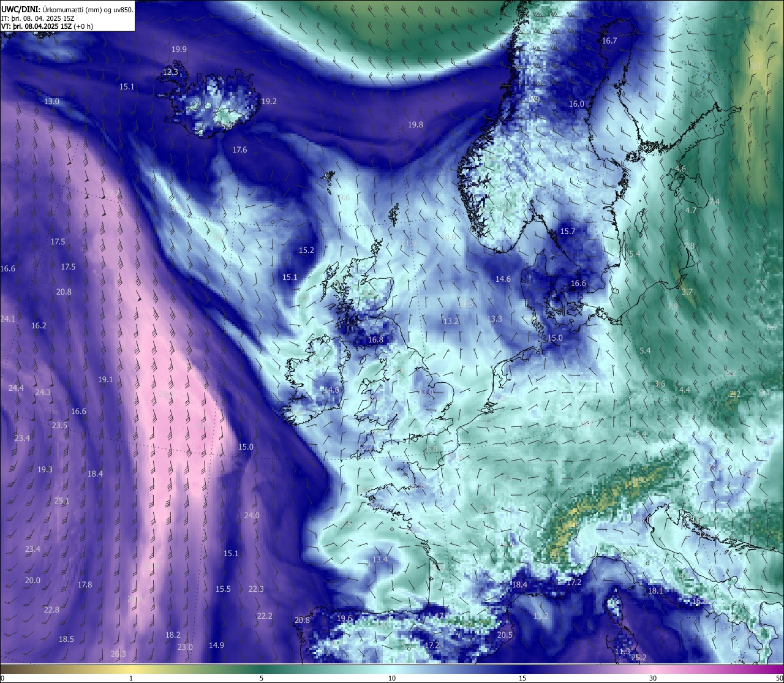Screen dimensions: 784x683
Task: Click the 19.6 value label over northern Spain
Action: pyautogui.click(x=345, y=619)
